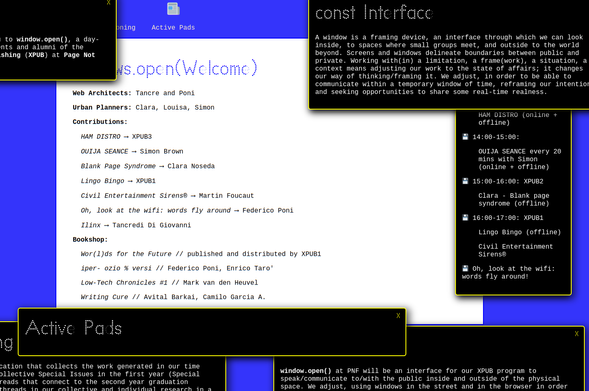Screen dimensions: 589x391
Task: Click 'Civil Entertainment Sirens® → Martin Foucaut'
Action: [x=167, y=196]
